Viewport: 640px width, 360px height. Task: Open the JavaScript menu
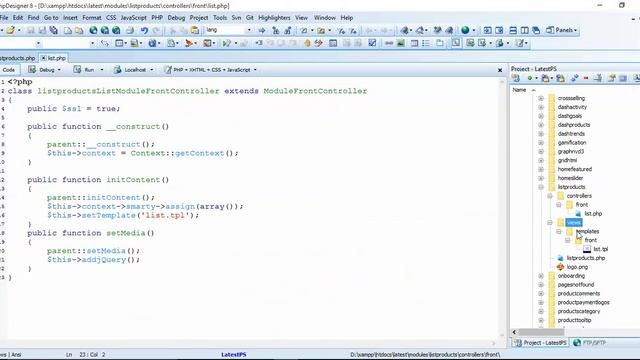click(133, 18)
